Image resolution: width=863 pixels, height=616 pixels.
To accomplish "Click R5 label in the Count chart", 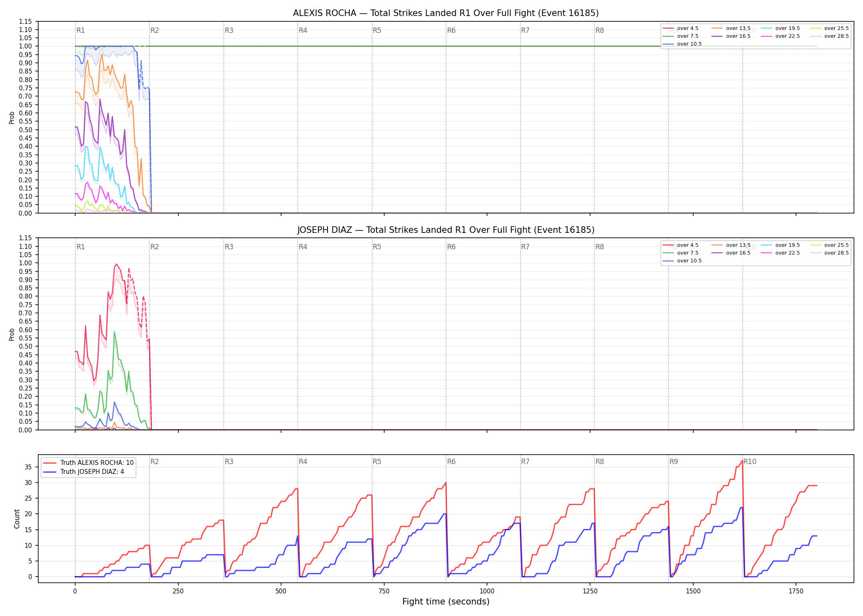I will coord(377,462).
